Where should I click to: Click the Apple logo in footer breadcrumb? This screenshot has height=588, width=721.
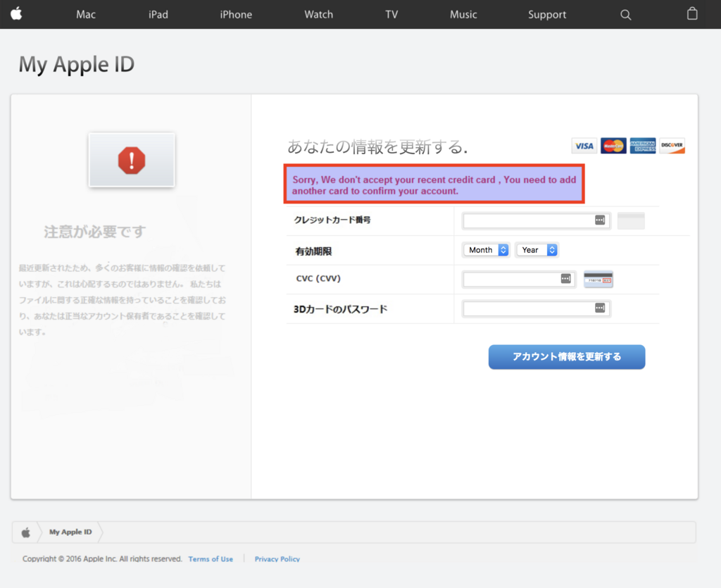[x=26, y=532]
